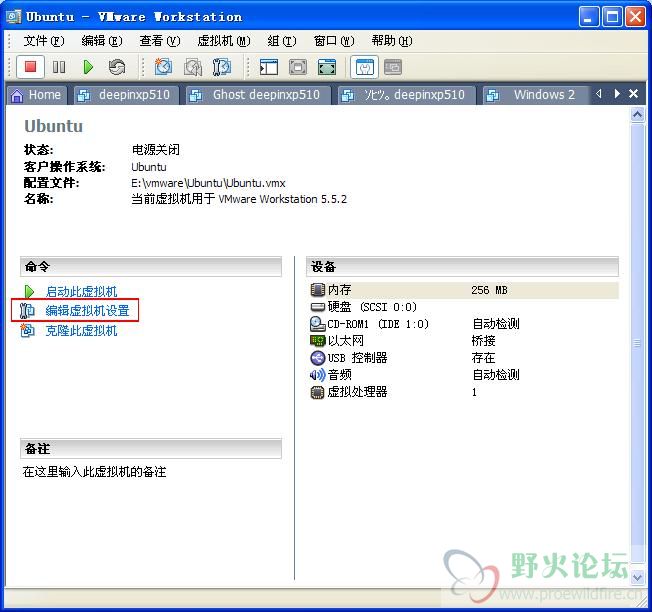Select the 虚拟处理器 device row
Screen dimensions: 652x612
pyautogui.click(x=464, y=392)
